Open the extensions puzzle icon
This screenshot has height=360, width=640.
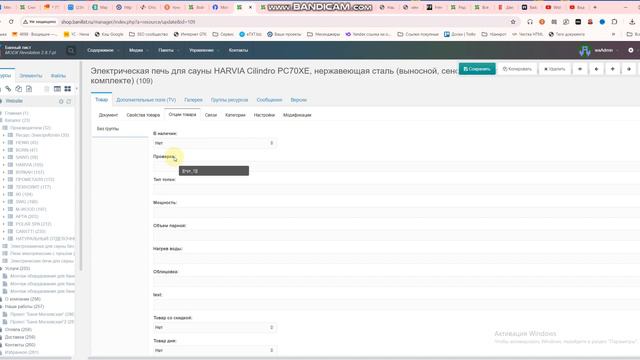click(614, 22)
